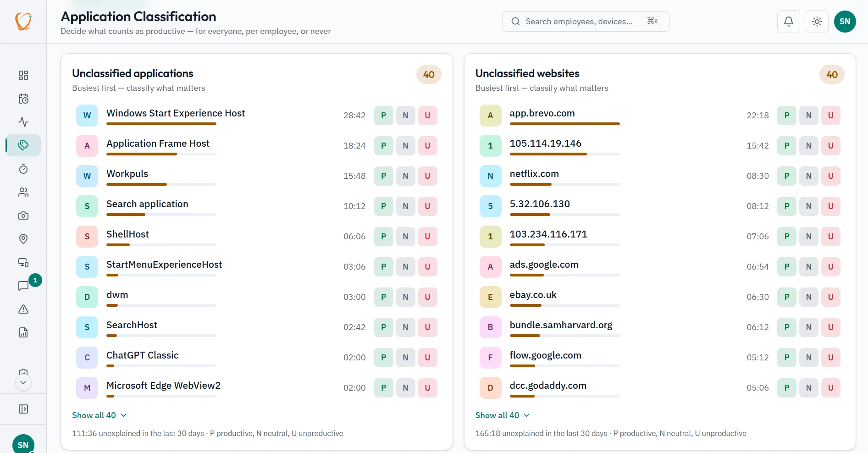868x453 pixels.
Task: Mark ads.google.com as productive
Action: pyautogui.click(x=787, y=267)
